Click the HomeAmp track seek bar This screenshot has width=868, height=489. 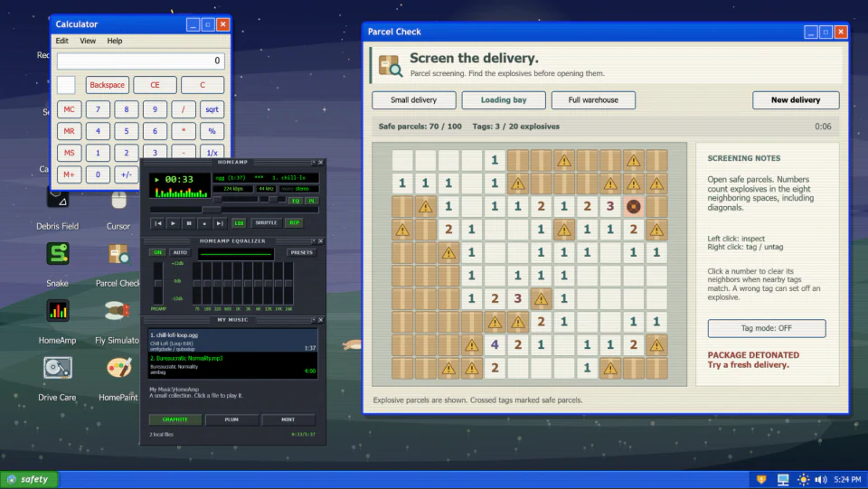pyautogui.click(x=235, y=209)
